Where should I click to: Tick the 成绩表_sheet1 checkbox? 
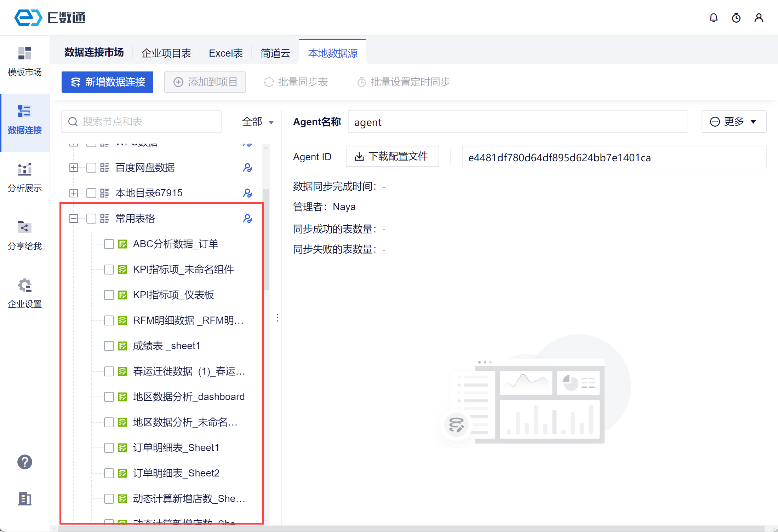coord(109,346)
